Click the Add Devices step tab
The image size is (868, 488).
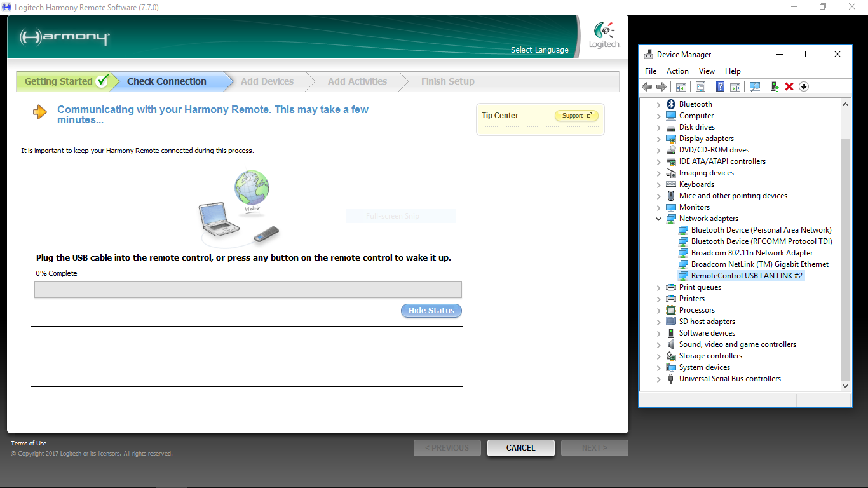coord(267,81)
